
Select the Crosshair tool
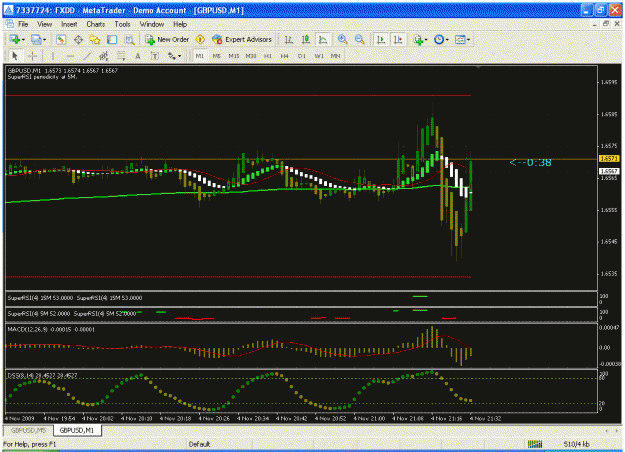32,56
